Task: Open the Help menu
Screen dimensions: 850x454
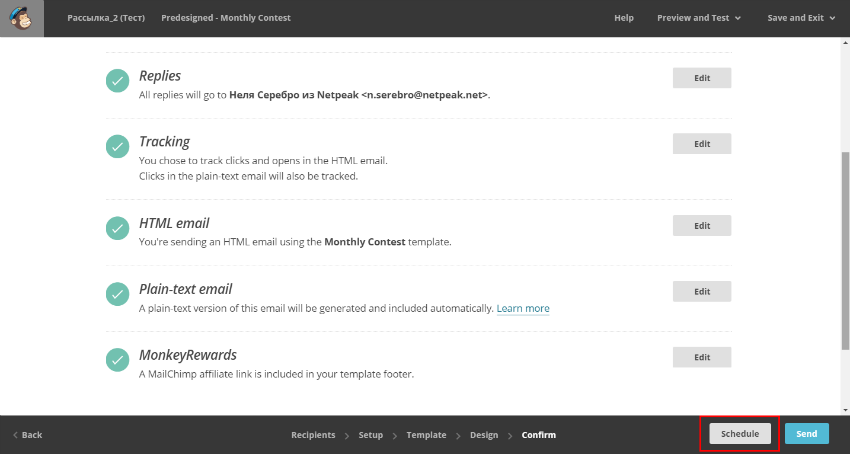Action: click(x=624, y=18)
